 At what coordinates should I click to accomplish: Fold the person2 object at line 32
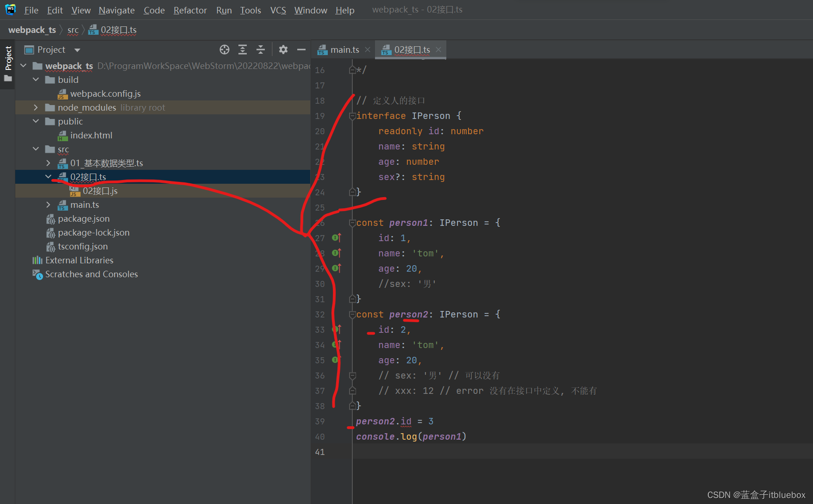coord(352,314)
